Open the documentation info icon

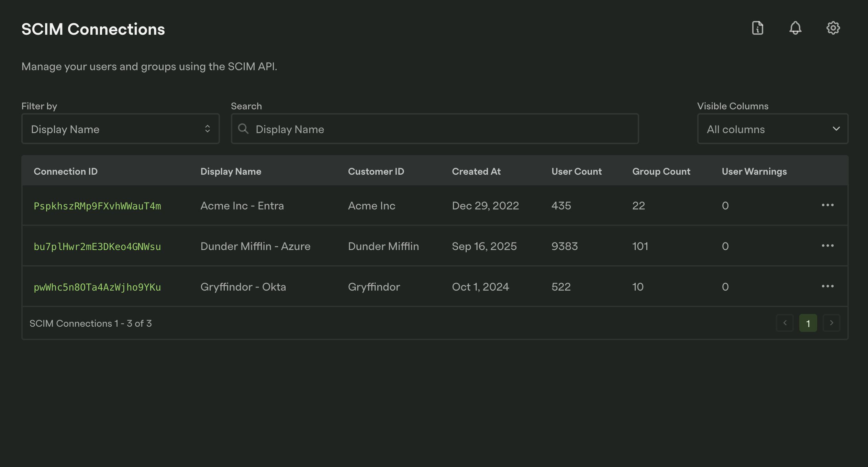click(757, 28)
